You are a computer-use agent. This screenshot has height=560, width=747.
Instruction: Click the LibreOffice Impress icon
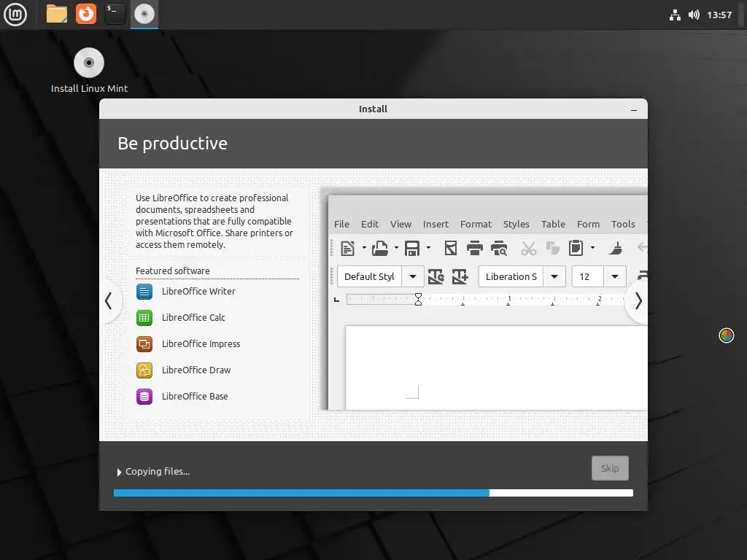coord(144,344)
